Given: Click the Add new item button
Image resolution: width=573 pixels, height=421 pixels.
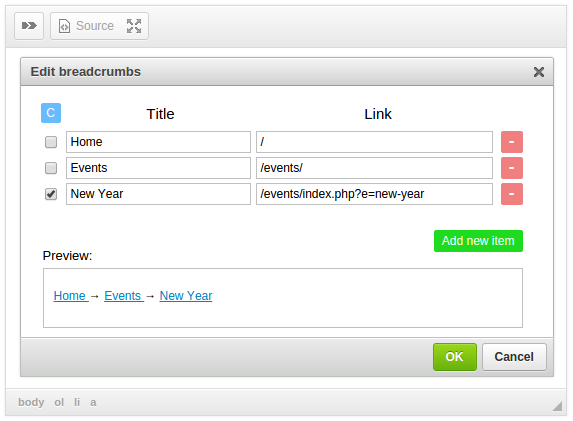Looking at the screenshot, I should click(x=478, y=241).
